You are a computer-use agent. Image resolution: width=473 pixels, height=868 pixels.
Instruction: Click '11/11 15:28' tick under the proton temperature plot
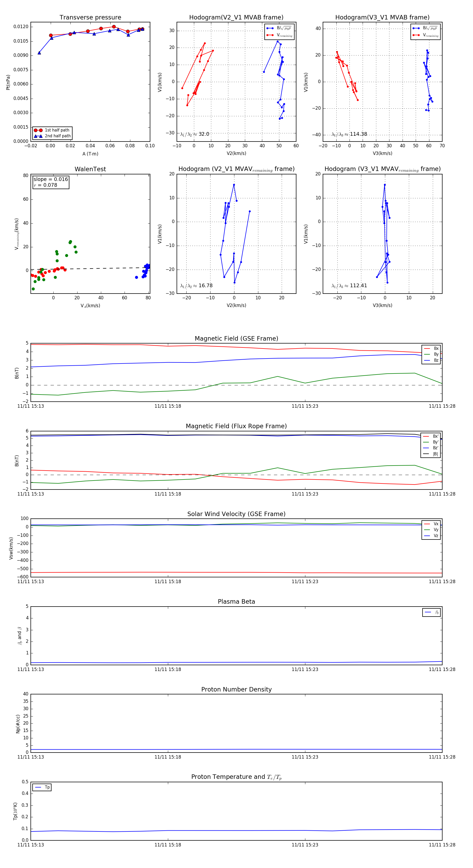442,845
